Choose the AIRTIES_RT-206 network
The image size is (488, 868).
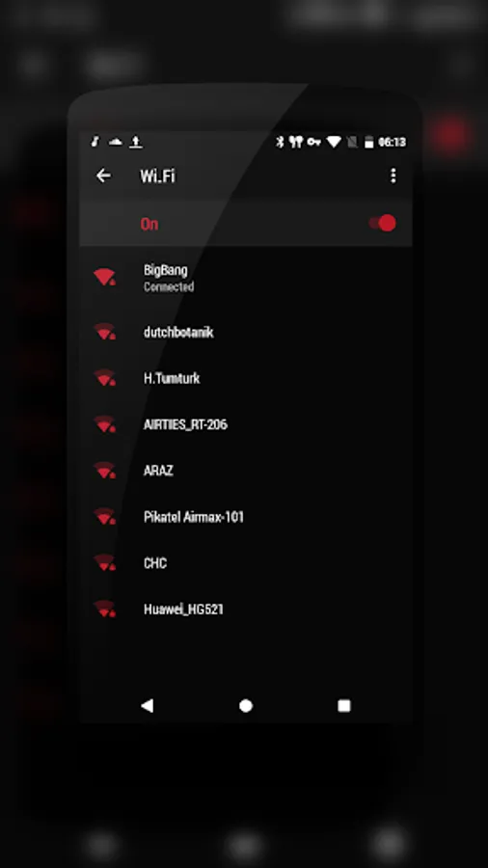pyautogui.click(x=246, y=424)
